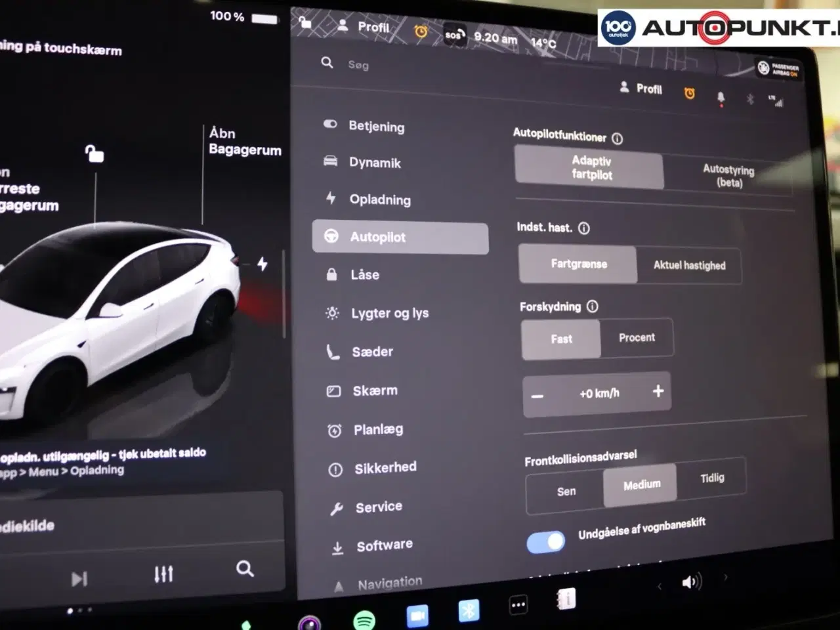This screenshot has height=630, width=840.
Task: Open Opladning via the lightning bolt icon
Action: pyautogui.click(x=330, y=199)
